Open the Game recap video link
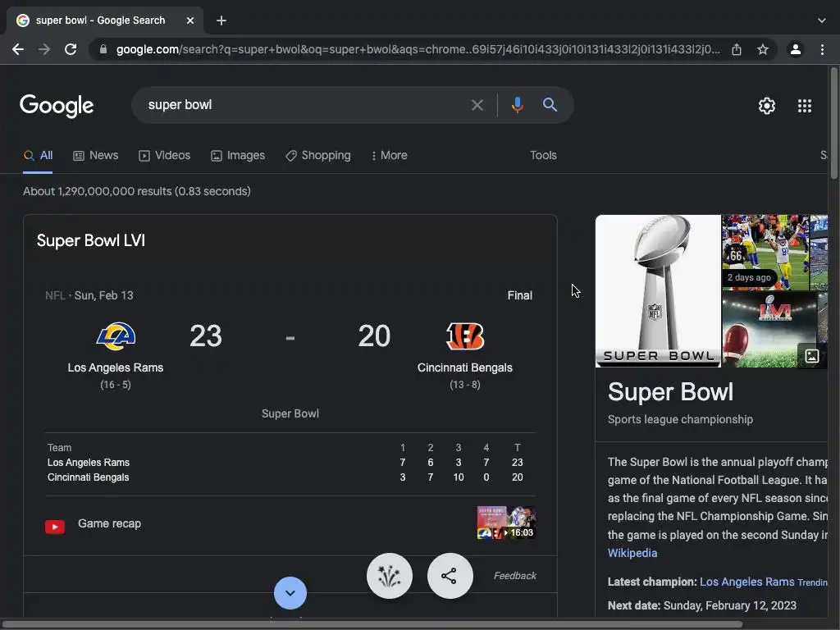This screenshot has height=630, width=840. [109, 523]
